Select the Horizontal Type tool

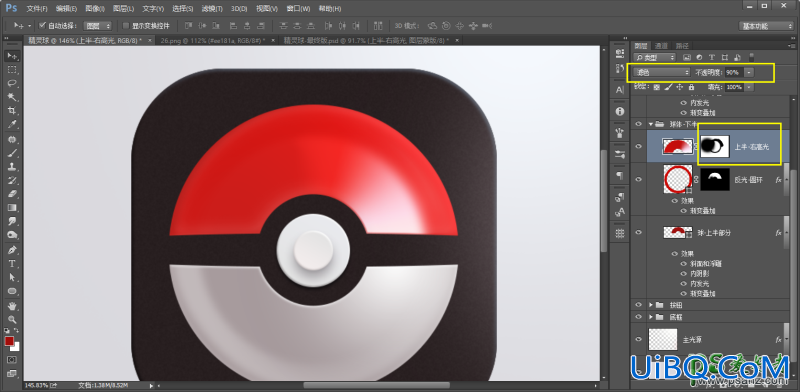pyautogui.click(x=12, y=264)
